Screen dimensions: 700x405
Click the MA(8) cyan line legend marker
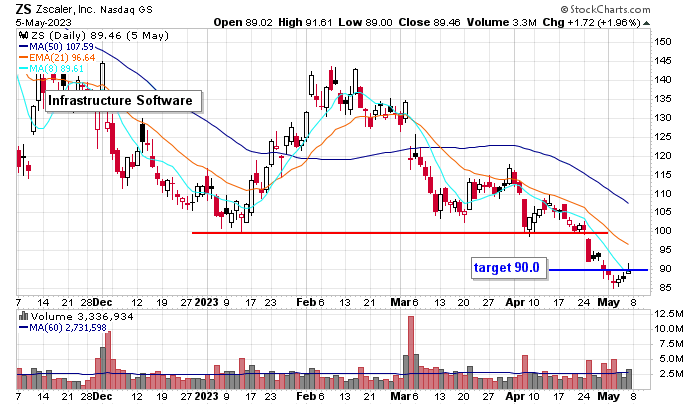24,69
